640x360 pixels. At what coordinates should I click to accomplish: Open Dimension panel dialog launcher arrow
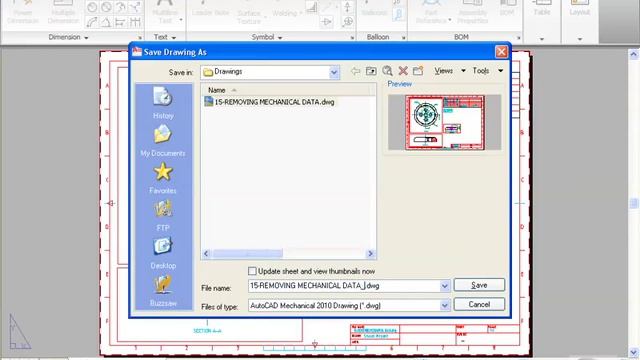click(x=140, y=38)
